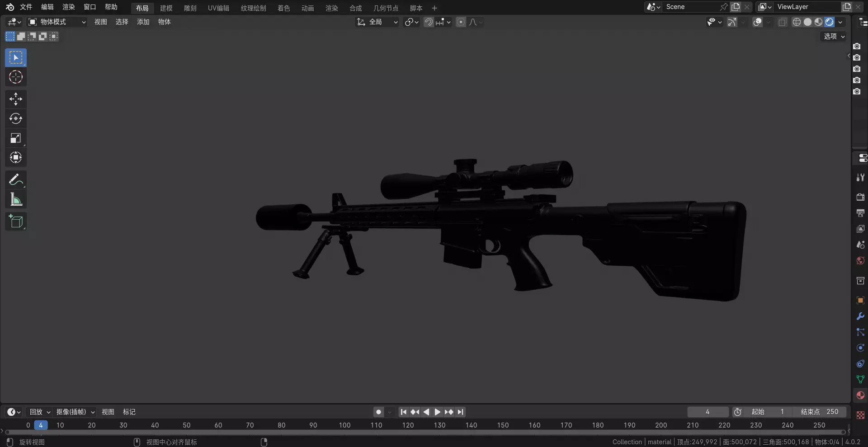Set selection mode to subtract
The height and width of the screenshot is (447, 868).
(x=32, y=37)
